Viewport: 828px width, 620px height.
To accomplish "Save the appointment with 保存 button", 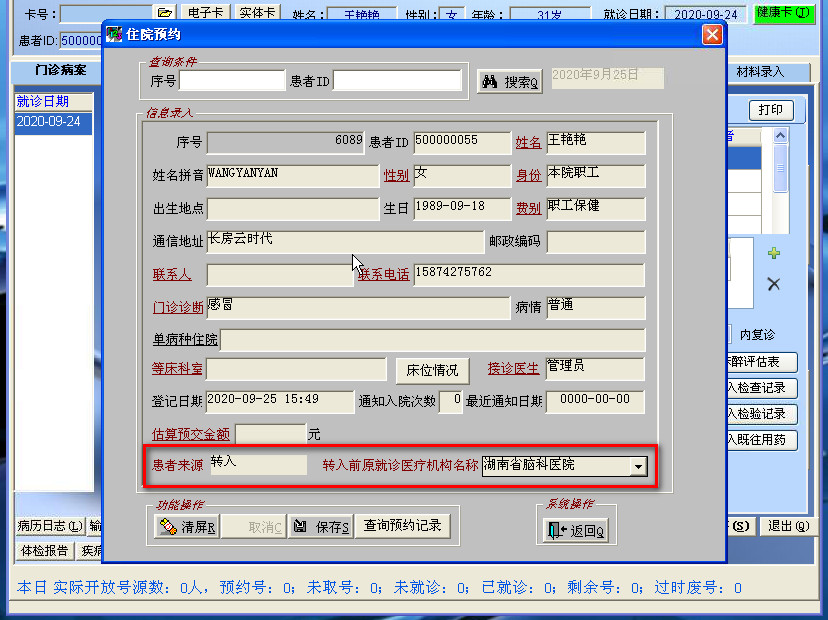I will pos(321,527).
